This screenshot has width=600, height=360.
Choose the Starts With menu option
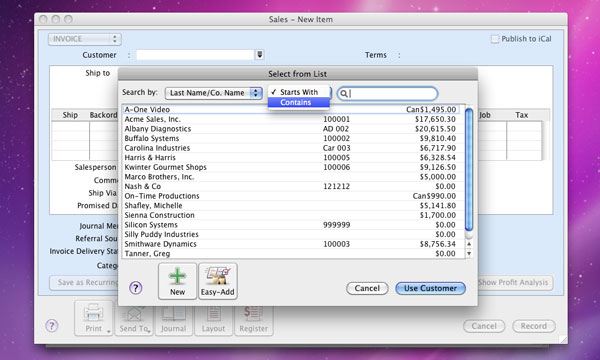click(x=298, y=92)
